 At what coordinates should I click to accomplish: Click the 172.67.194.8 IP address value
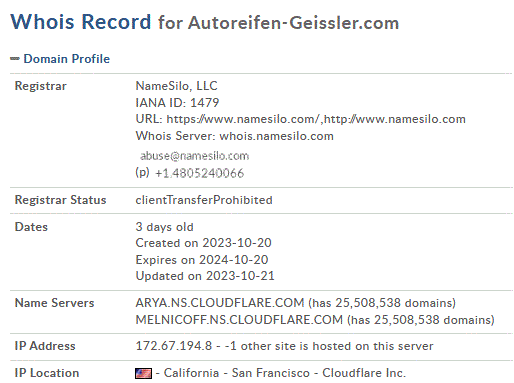coord(174,346)
